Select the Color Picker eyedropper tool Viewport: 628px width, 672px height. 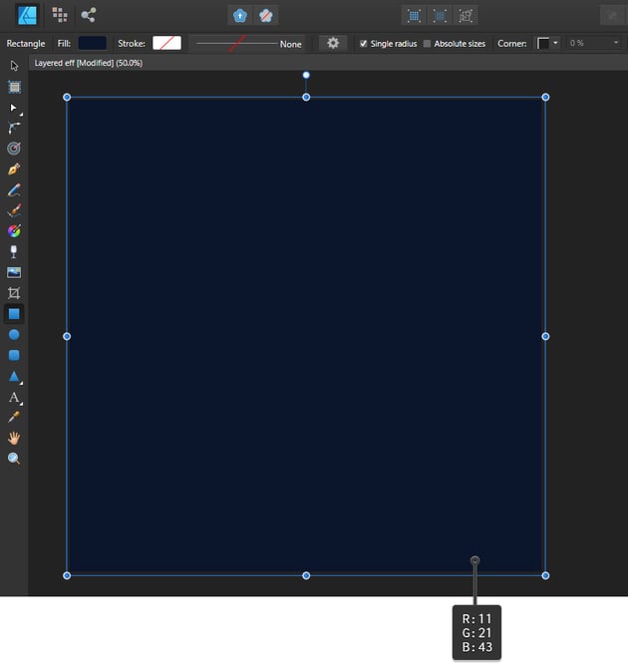[14, 417]
